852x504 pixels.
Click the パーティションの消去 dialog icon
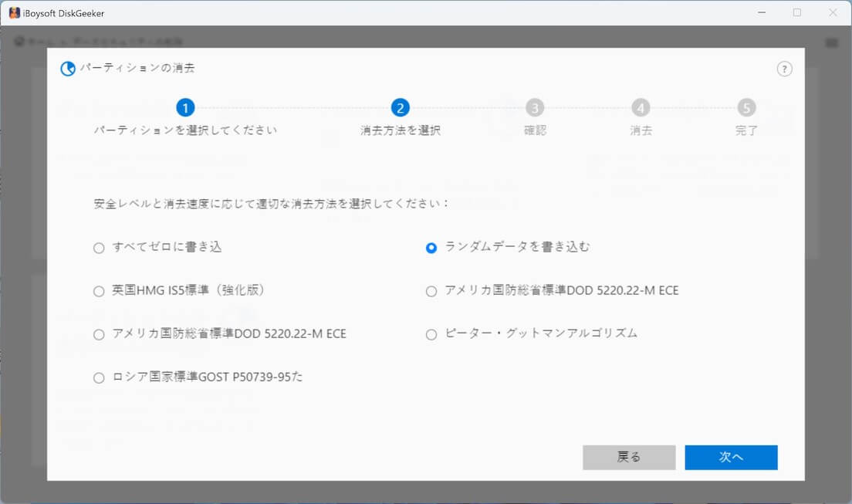(68, 69)
